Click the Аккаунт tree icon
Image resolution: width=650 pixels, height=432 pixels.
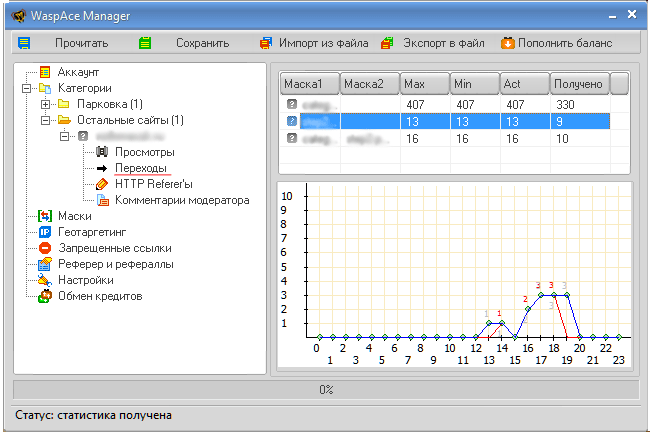click(45, 72)
